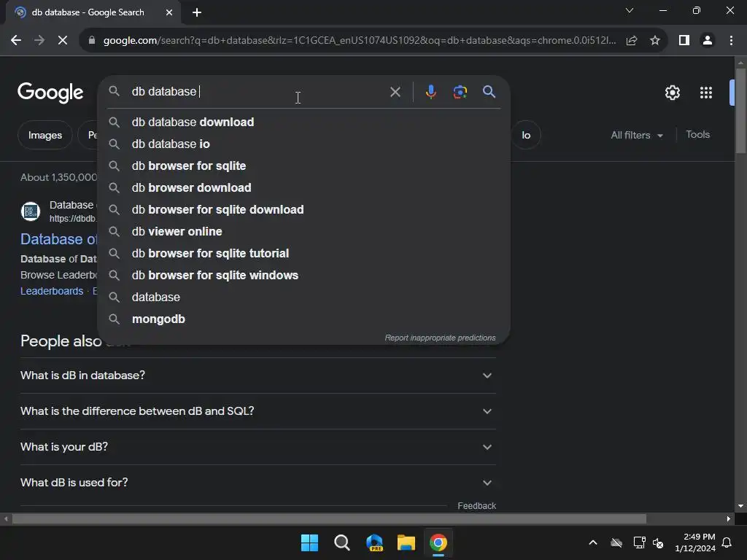The width and height of the screenshot is (747, 560).
Task: Click the blue magnifier search button
Action: pyautogui.click(x=489, y=91)
